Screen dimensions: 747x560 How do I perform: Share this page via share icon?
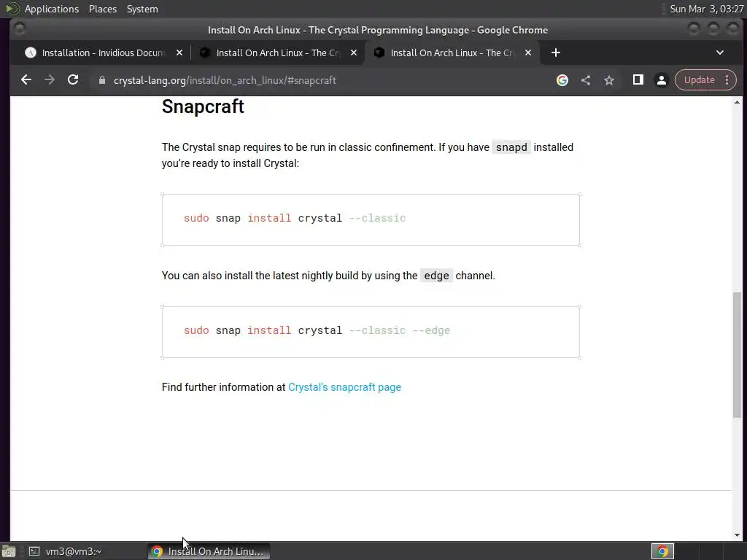(x=586, y=80)
